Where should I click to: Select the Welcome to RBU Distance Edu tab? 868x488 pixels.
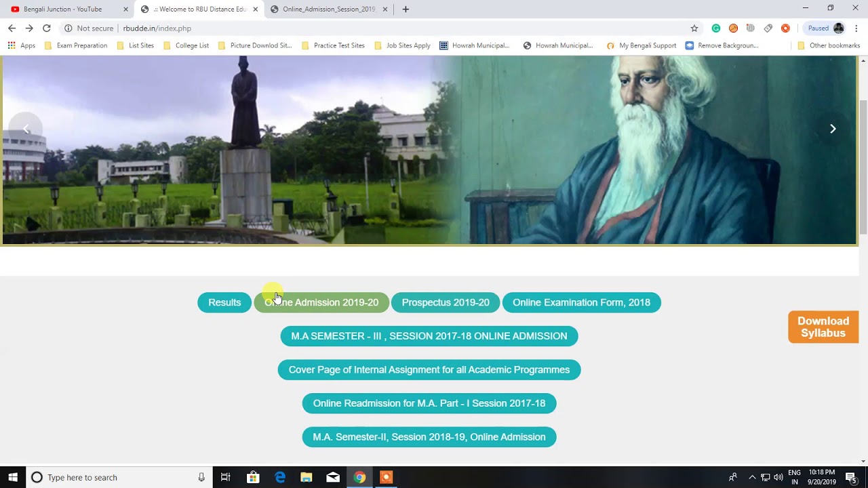click(199, 9)
